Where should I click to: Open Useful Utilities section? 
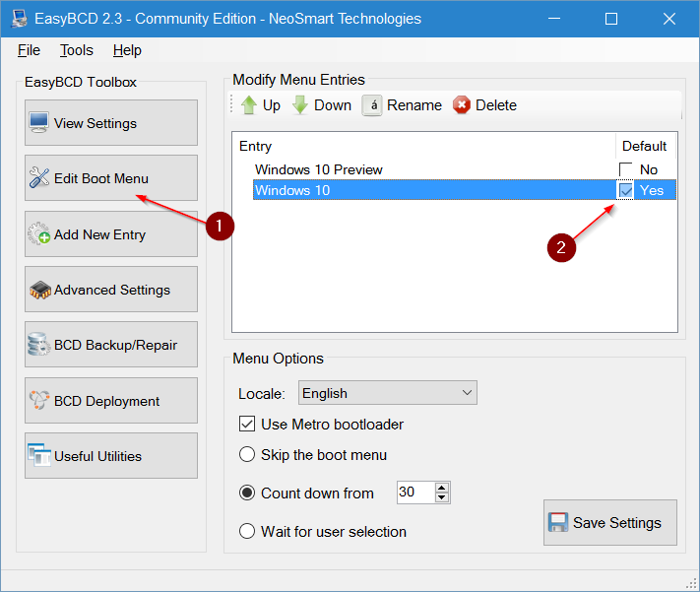point(111,456)
